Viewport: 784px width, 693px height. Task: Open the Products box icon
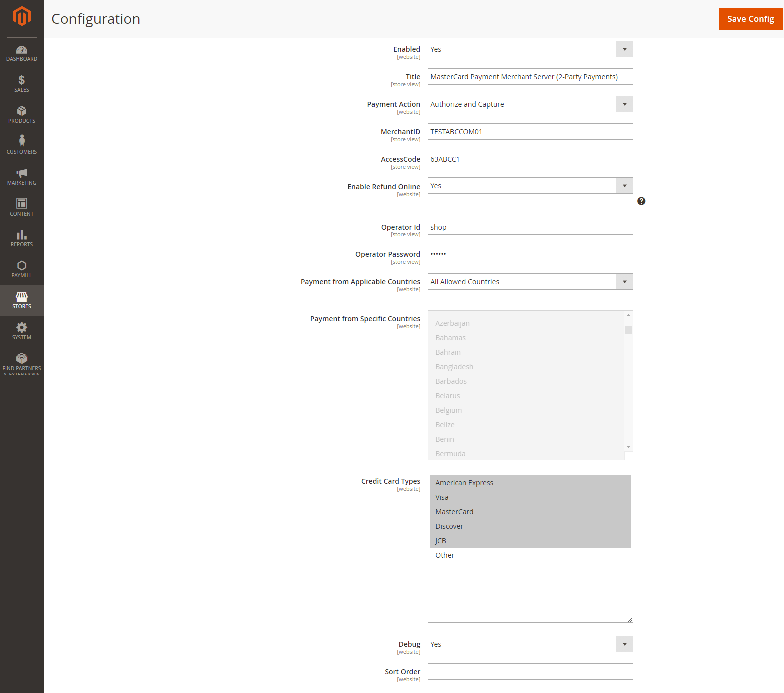[22, 111]
